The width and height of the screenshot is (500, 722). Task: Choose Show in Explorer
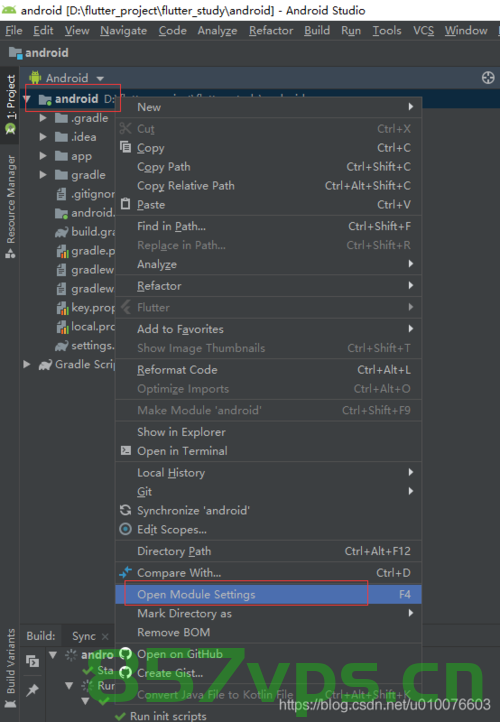268,432
